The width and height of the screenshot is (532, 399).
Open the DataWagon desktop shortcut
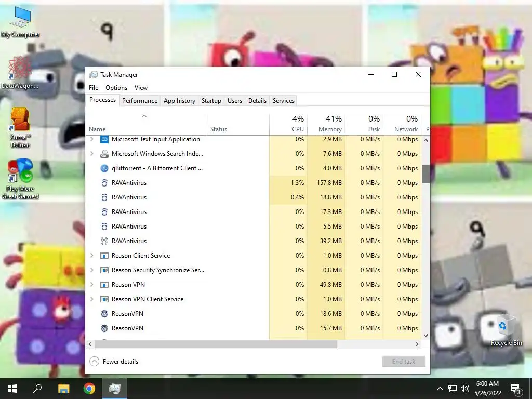click(x=20, y=72)
